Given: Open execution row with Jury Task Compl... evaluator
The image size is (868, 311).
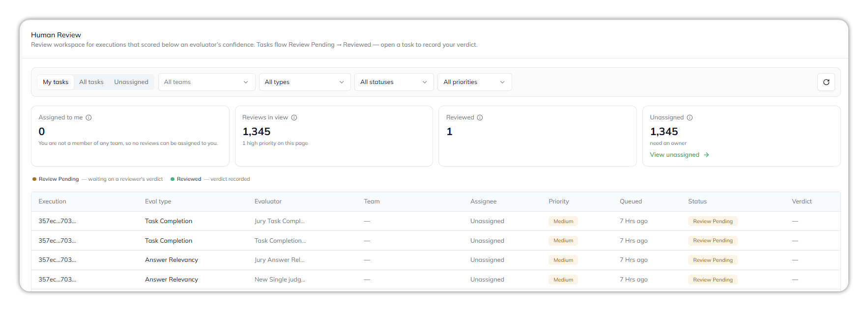Looking at the screenshot, I should 435,221.
